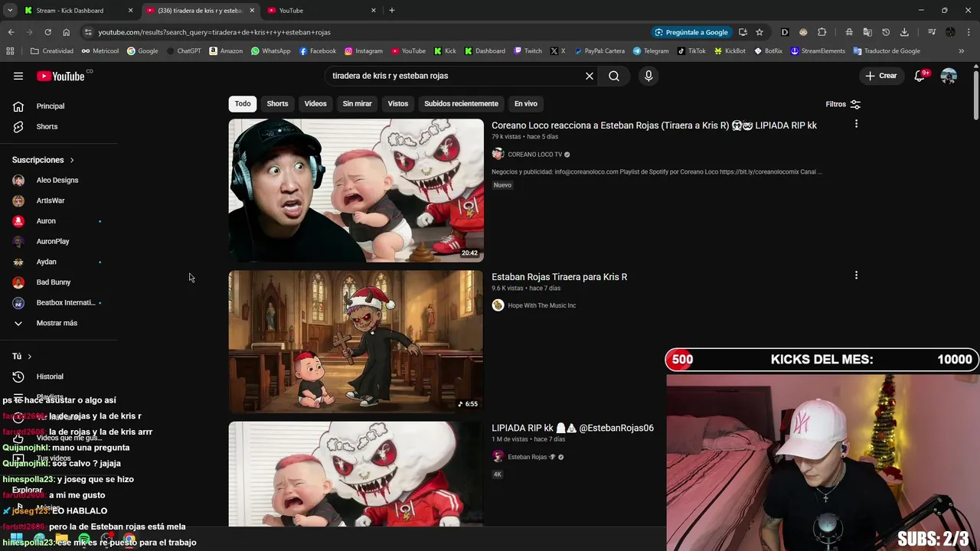This screenshot has height=551, width=980.
Task: Open the Chrome tab search dropdown
Action: [x=10, y=10]
